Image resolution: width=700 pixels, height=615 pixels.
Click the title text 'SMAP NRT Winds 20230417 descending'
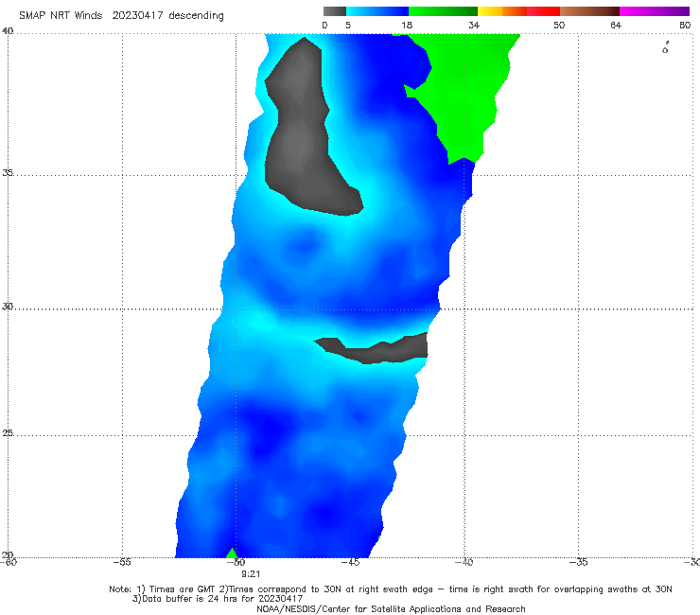click(x=121, y=16)
